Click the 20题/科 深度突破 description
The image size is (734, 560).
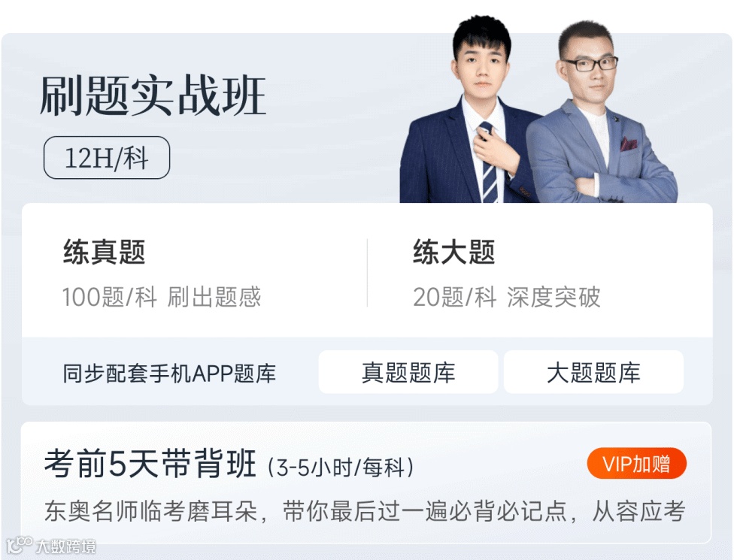coord(506,297)
